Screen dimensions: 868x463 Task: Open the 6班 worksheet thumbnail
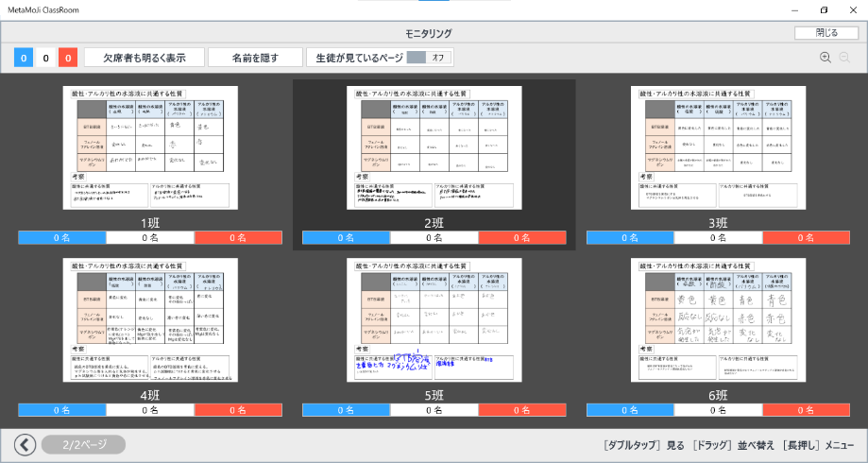pyautogui.click(x=718, y=320)
